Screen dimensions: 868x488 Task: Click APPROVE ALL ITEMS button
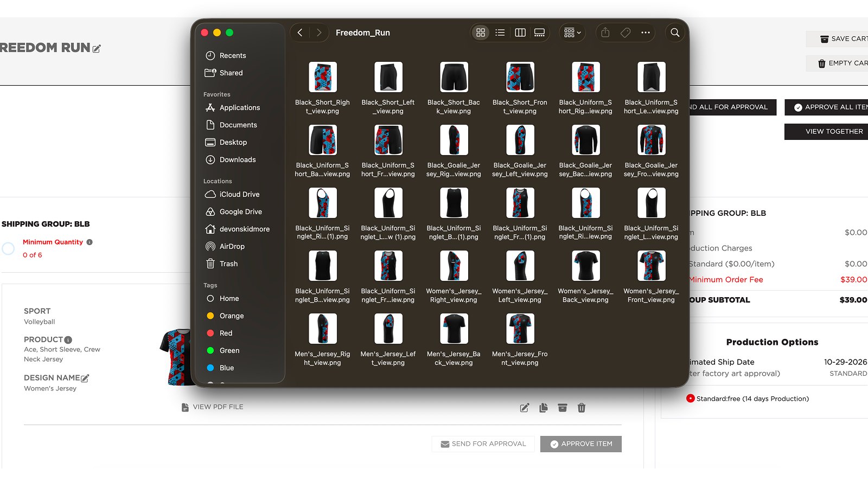click(826, 107)
